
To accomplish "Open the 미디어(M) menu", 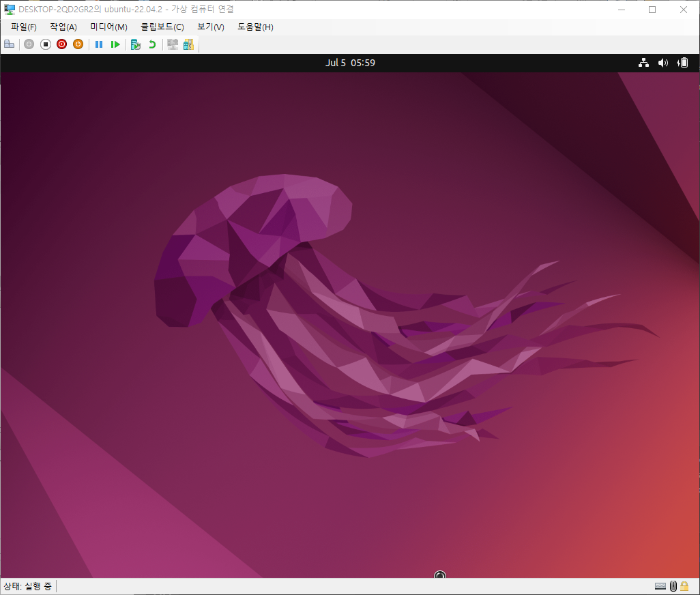I will click(x=109, y=27).
